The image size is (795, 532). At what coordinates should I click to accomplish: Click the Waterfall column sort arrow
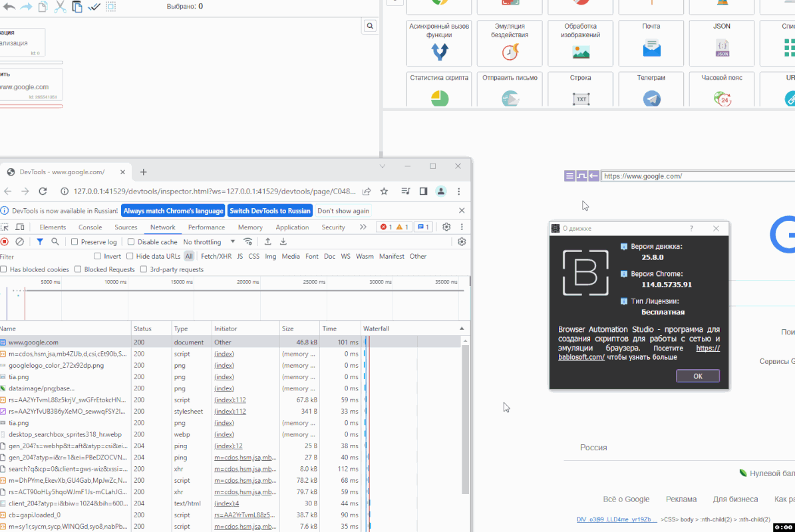tap(462, 329)
